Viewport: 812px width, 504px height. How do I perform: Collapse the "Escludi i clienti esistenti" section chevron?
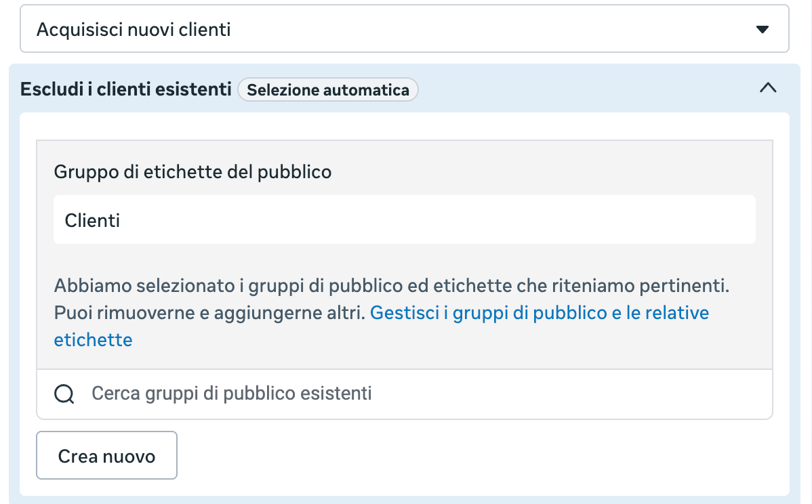(768, 88)
